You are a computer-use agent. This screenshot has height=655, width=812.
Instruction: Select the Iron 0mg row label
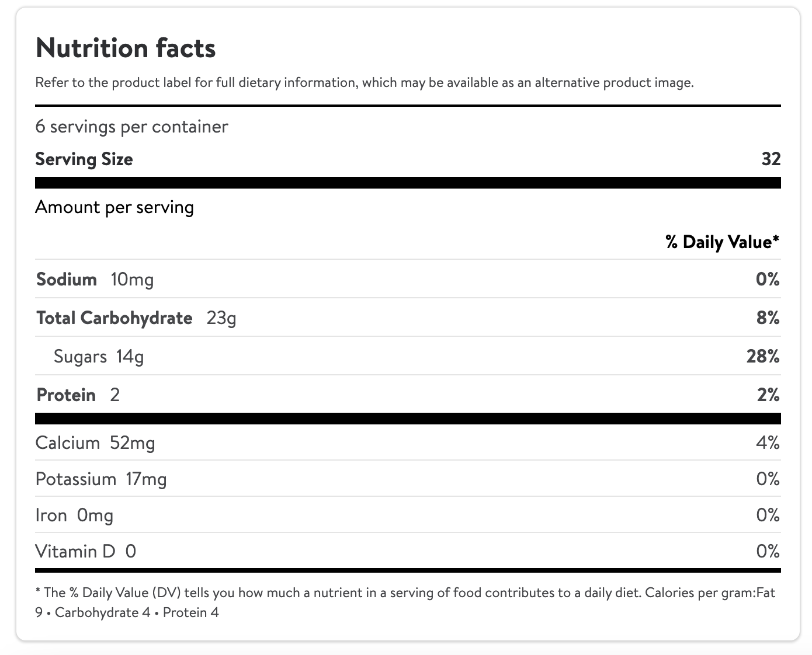click(74, 515)
